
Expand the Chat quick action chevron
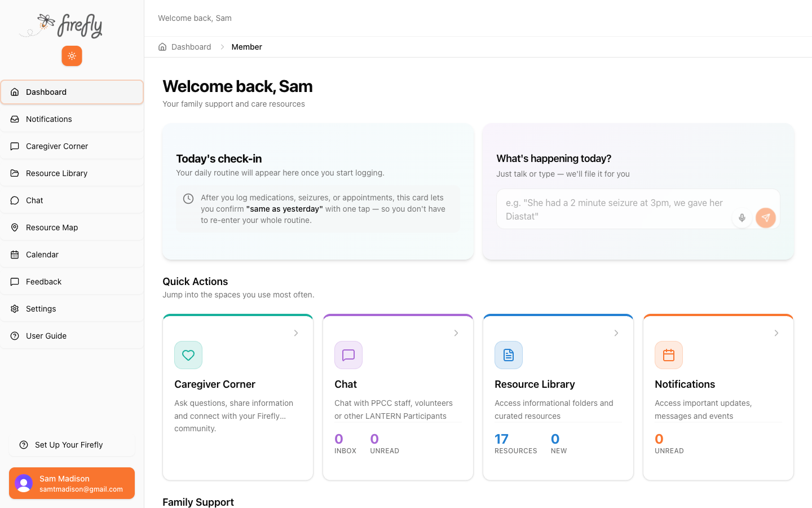tap(456, 333)
